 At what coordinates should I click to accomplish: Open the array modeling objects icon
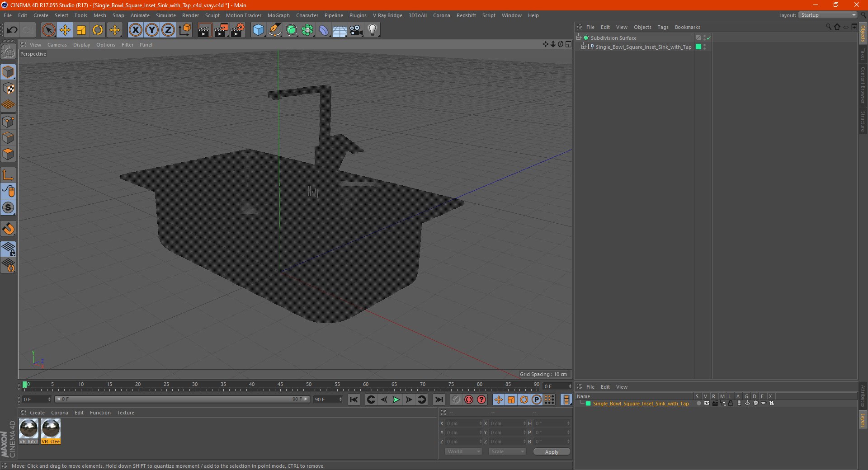307,30
